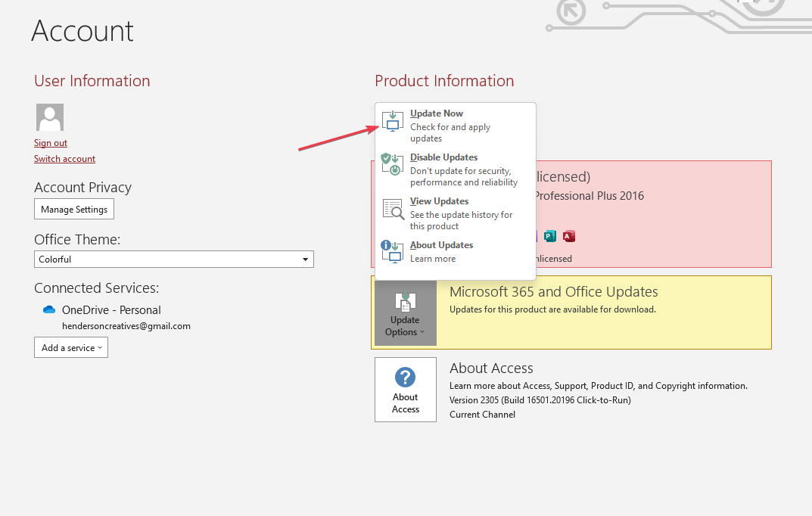The image size is (812, 516).
Task: Click the Connected Services heading
Action: coord(97,288)
